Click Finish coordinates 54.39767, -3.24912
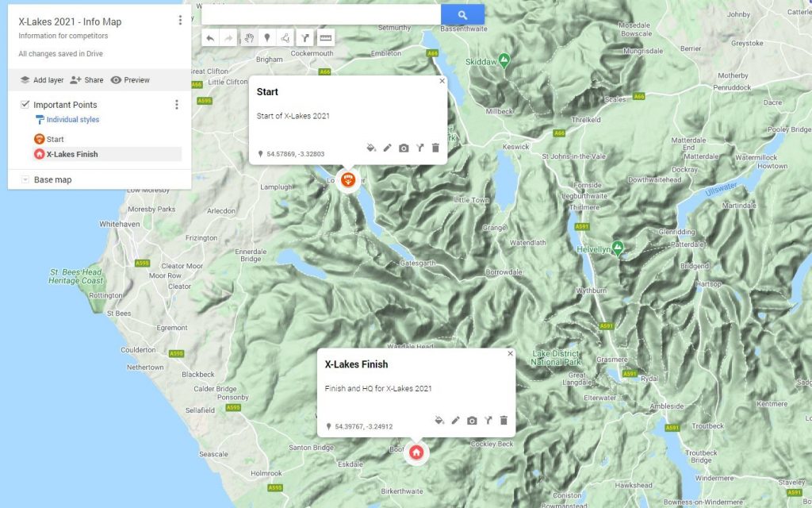 [x=363, y=426]
